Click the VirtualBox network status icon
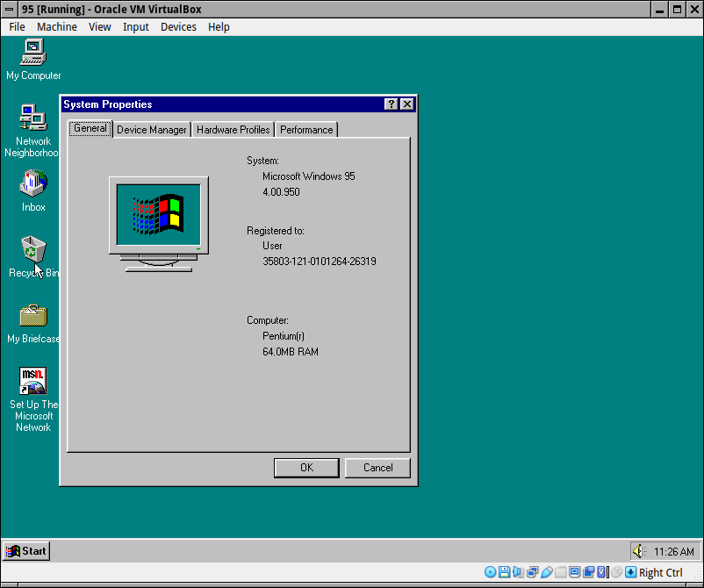 tap(533, 572)
